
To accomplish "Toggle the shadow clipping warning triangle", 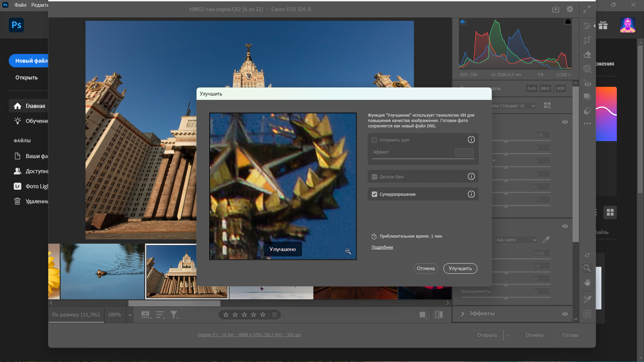I will pyautogui.click(x=463, y=22).
